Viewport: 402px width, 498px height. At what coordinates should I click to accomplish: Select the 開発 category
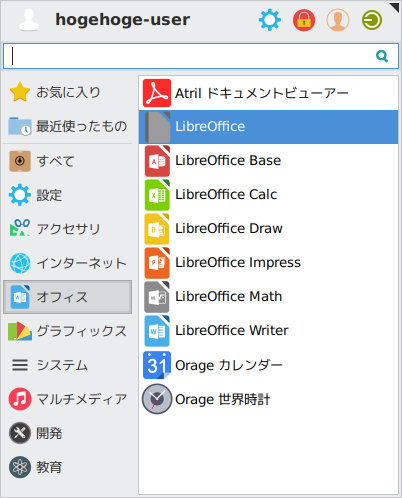[68, 433]
